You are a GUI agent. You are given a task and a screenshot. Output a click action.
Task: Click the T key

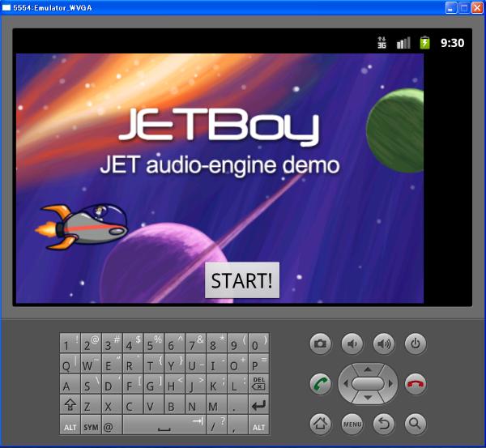(154, 363)
